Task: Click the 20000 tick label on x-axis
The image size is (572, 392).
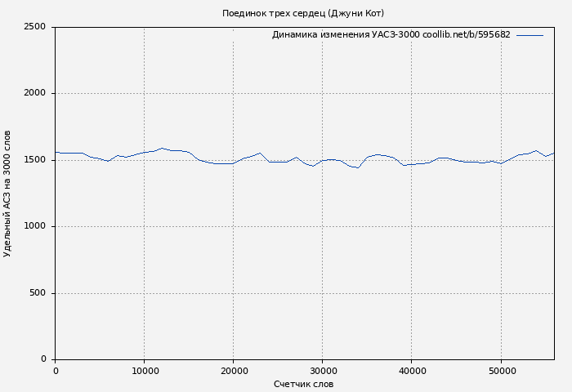Action: (x=233, y=371)
